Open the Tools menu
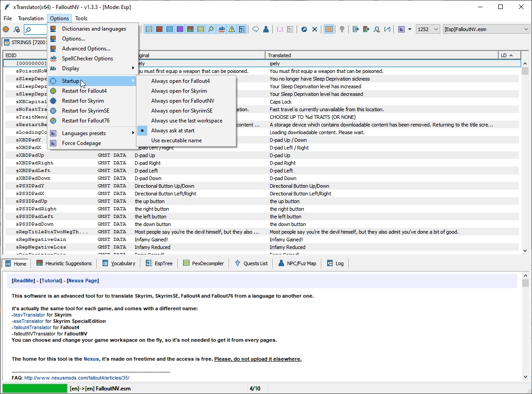The image size is (532, 394). pyautogui.click(x=81, y=18)
